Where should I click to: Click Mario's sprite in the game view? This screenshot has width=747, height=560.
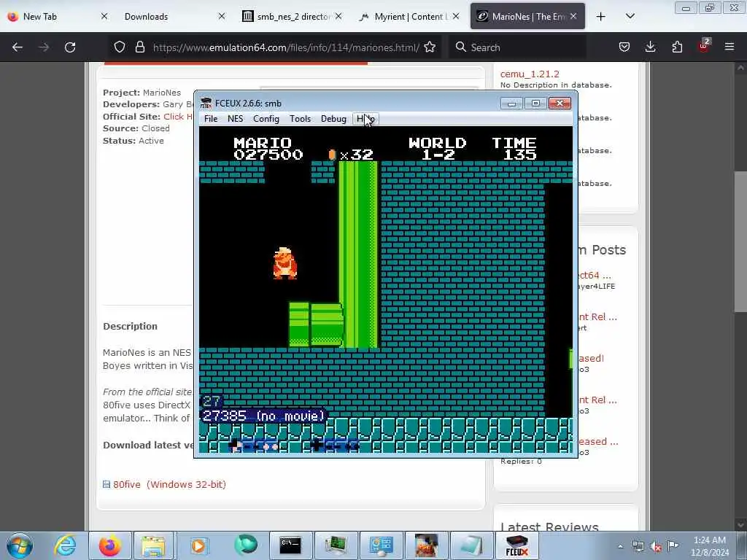285,262
